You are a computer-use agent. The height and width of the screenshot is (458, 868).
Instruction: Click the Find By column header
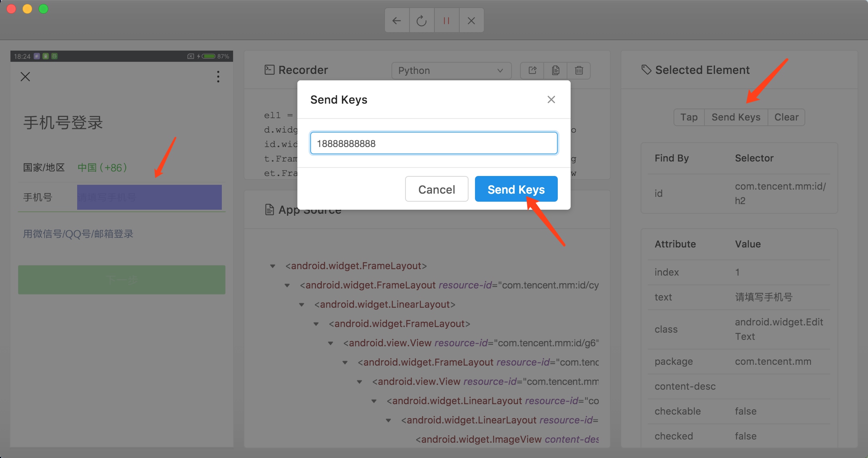[x=672, y=158]
